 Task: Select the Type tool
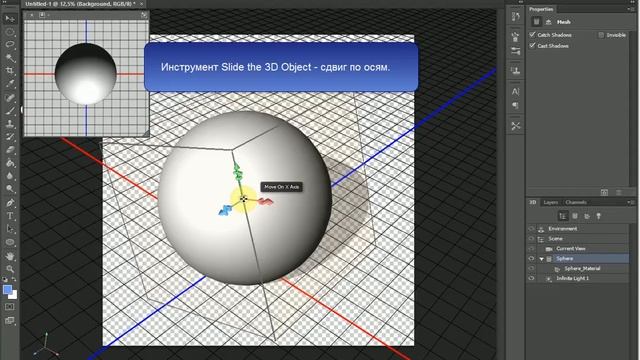point(10,216)
